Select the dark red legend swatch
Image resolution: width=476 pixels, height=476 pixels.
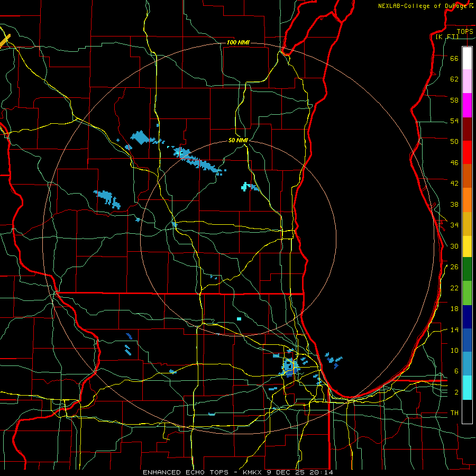click(467, 130)
